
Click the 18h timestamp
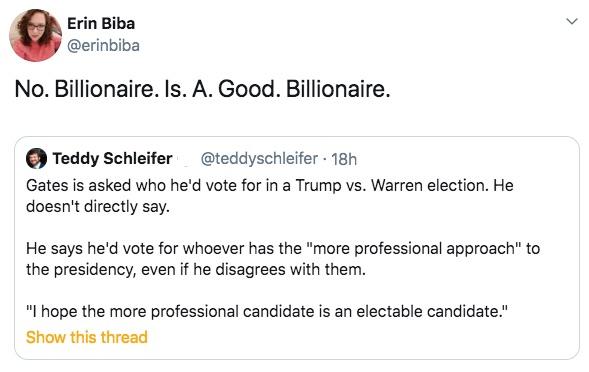[x=344, y=159]
